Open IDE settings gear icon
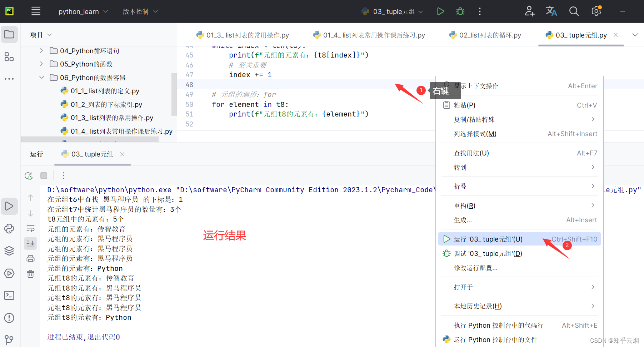Screen dimensions: 644x347 596,11
